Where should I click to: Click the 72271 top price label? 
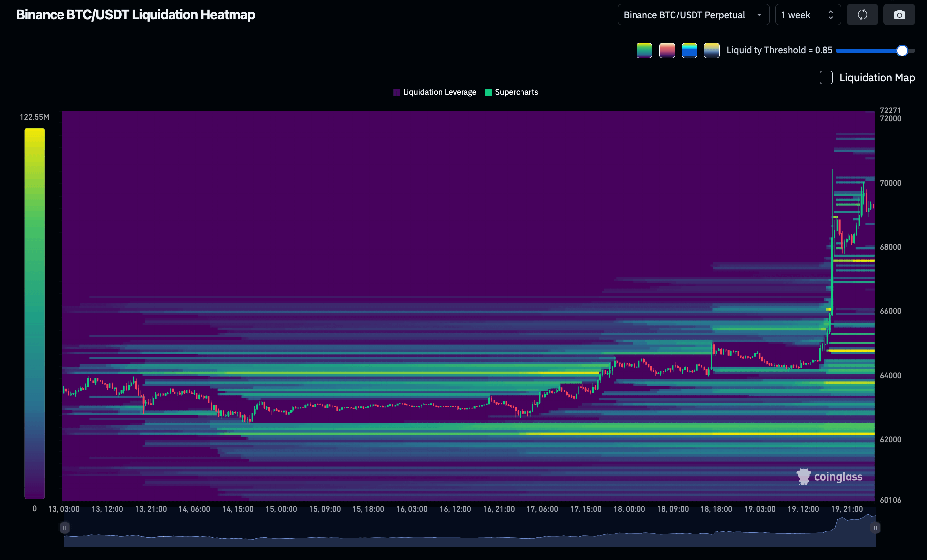890,110
